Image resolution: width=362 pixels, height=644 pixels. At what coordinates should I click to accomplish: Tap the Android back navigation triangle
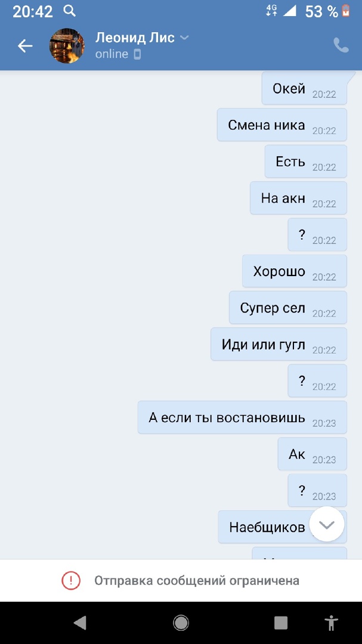[80, 623]
